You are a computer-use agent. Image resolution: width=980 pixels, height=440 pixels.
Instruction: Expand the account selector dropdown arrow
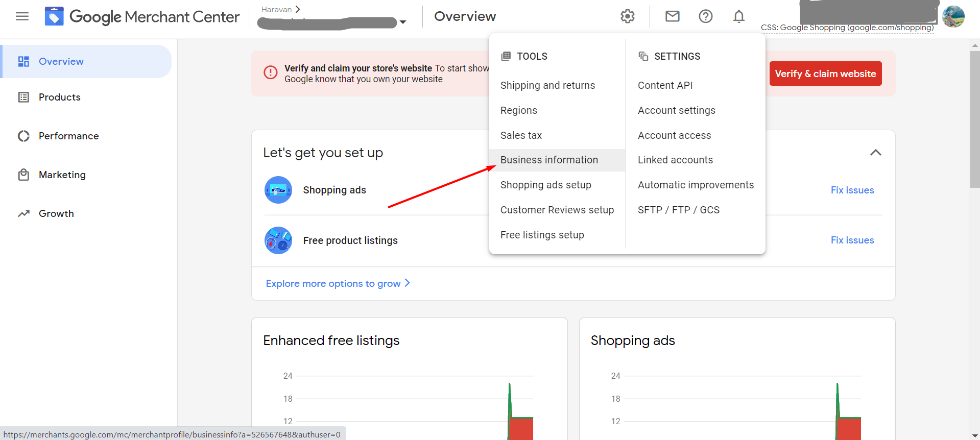(403, 22)
